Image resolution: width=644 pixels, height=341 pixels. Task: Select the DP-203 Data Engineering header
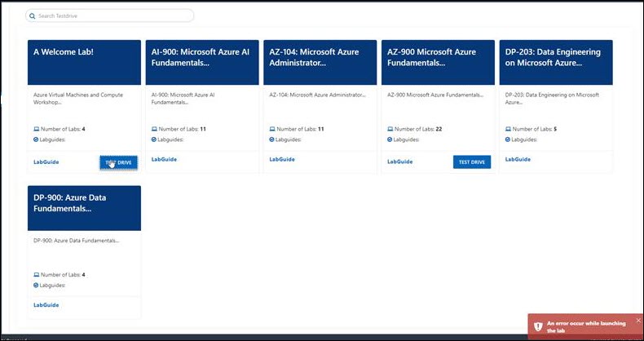(556, 63)
